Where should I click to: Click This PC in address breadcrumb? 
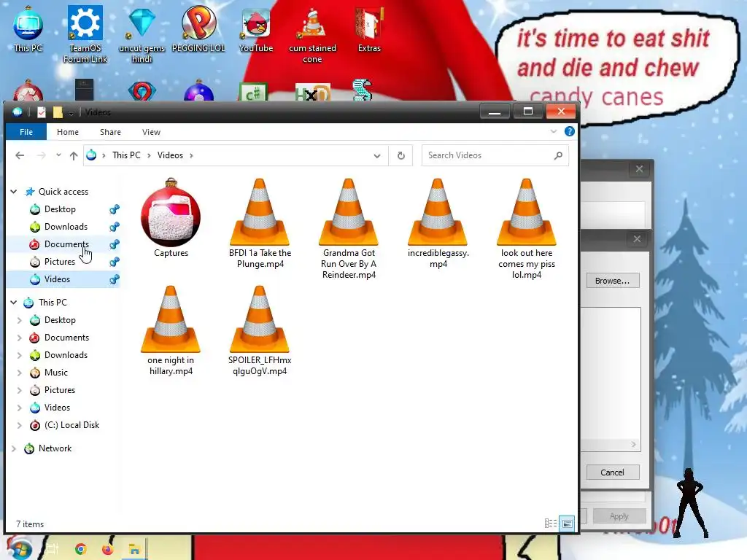tap(126, 155)
